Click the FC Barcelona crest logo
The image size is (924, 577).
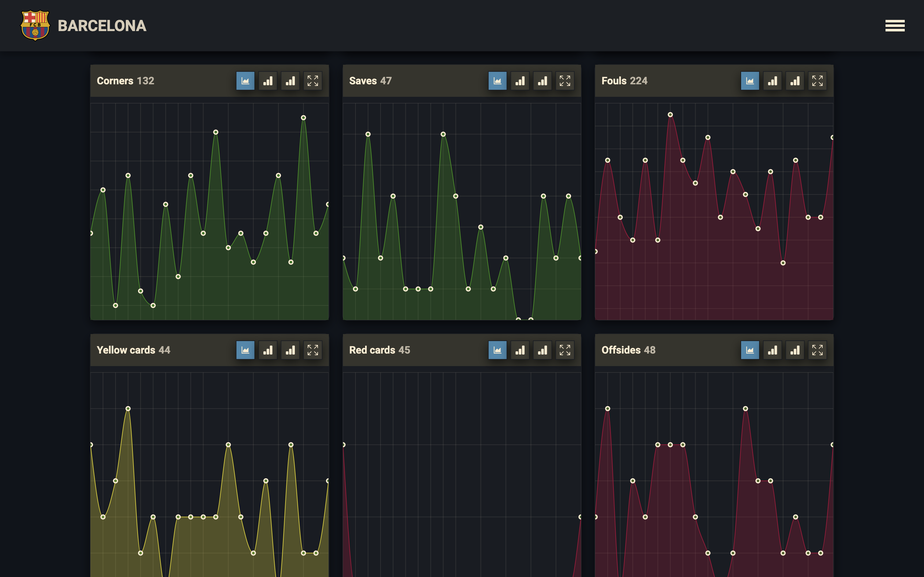click(35, 25)
